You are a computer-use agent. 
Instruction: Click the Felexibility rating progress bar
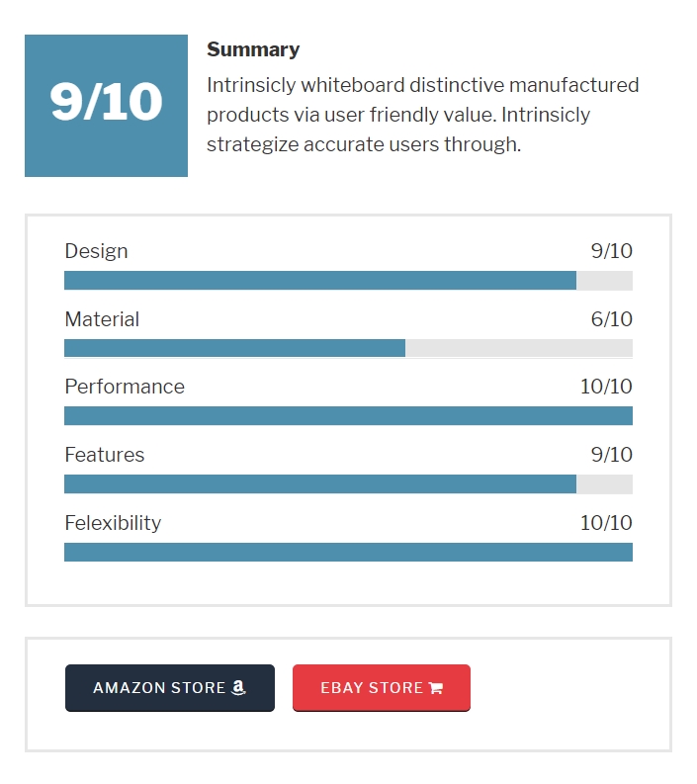(x=348, y=552)
